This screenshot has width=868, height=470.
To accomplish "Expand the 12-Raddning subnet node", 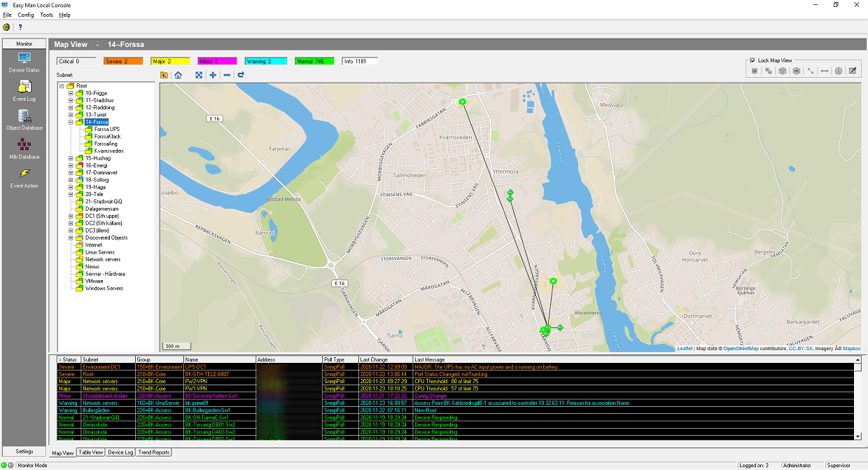I will pos(71,107).
